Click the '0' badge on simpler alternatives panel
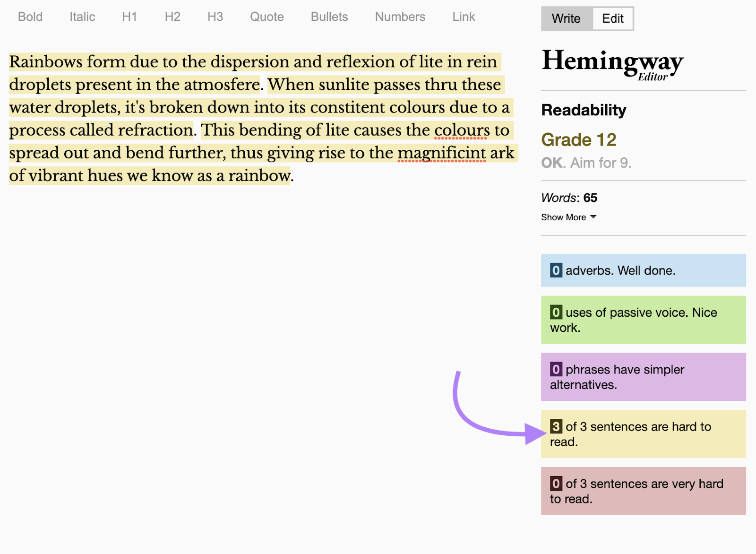Image resolution: width=756 pixels, height=554 pixels. [x=556, y=369]
